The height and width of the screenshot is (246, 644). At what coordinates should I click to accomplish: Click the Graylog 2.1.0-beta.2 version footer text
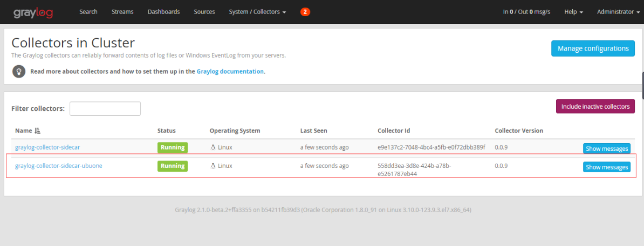pos(323,210)
